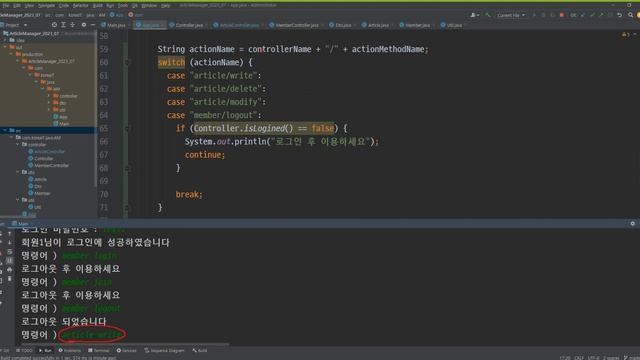Open the Problems tool window
Image resolution: width=640 pixels, height=360 pixels.
tap(70, 351)
